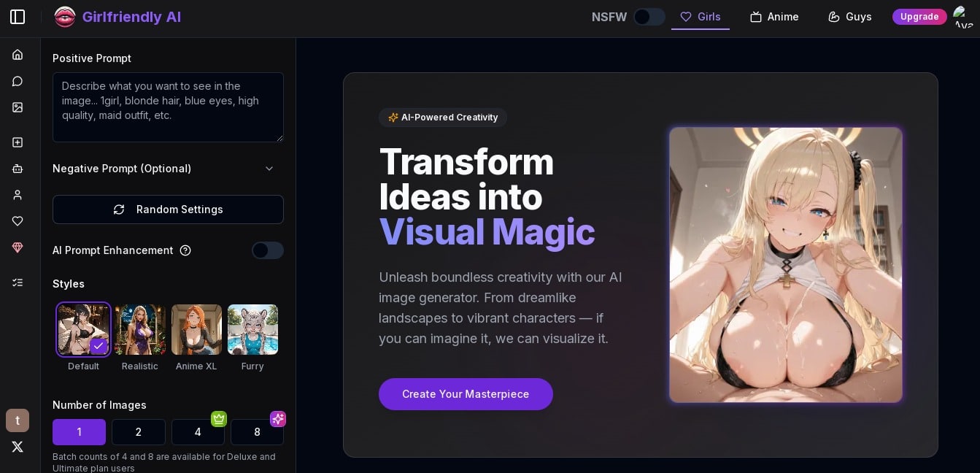Open the chat bubble icon in sidebar
Image resolution: width=980 pixels, height=473 pixels.
click(18, 81)
